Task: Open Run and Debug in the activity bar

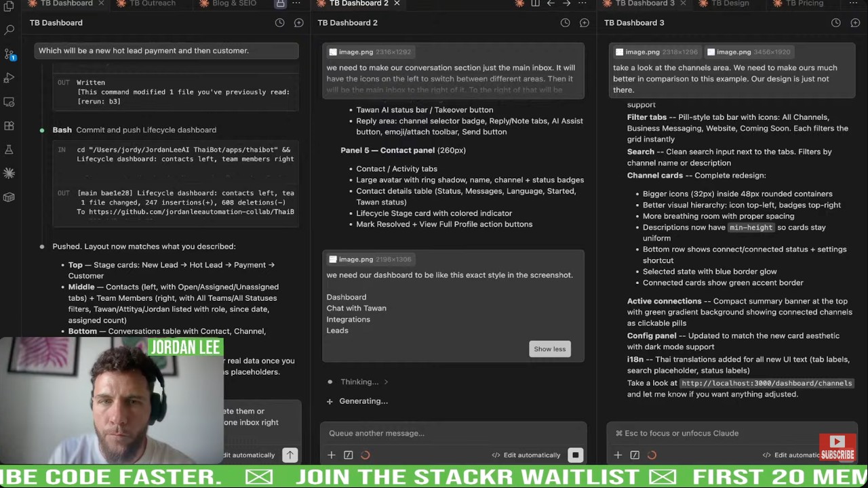Action: click(x=9, y=78)
